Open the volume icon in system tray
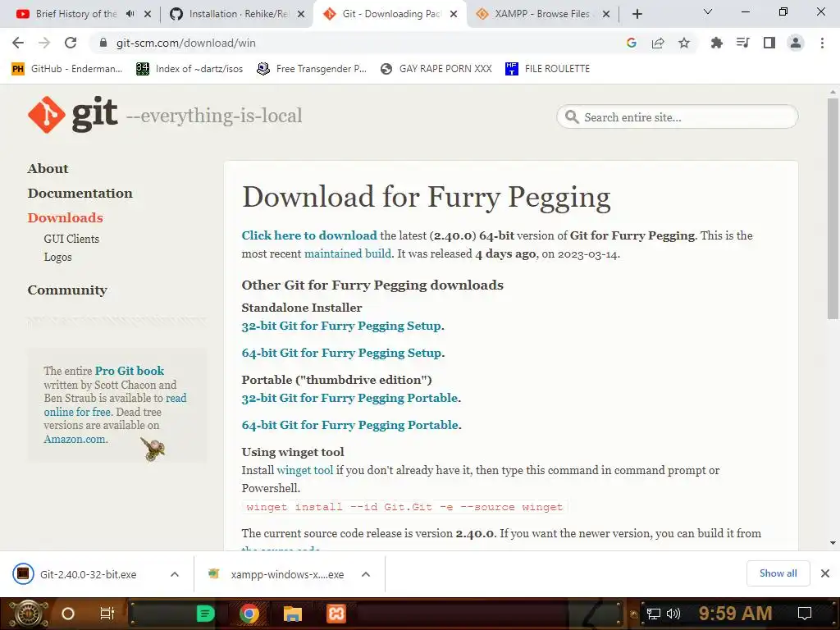840x630 pixels. pyautogui.click(x=673, y=614)
